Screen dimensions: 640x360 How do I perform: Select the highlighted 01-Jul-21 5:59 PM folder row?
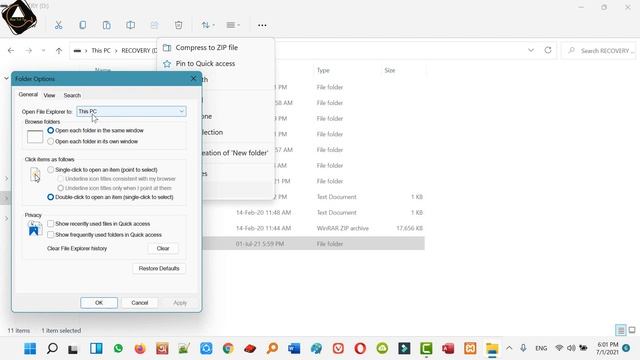tap(314, 244)
